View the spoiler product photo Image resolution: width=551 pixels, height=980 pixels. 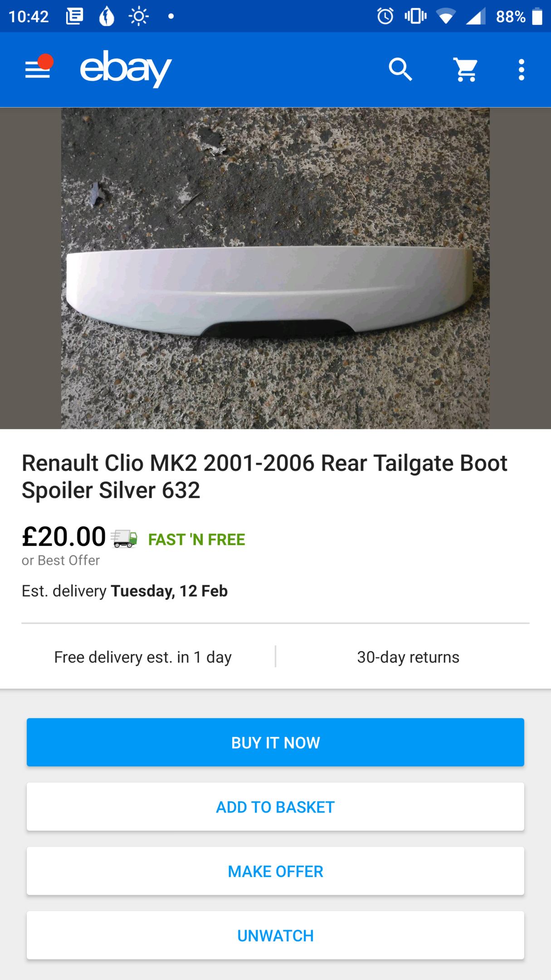(275, 268)
